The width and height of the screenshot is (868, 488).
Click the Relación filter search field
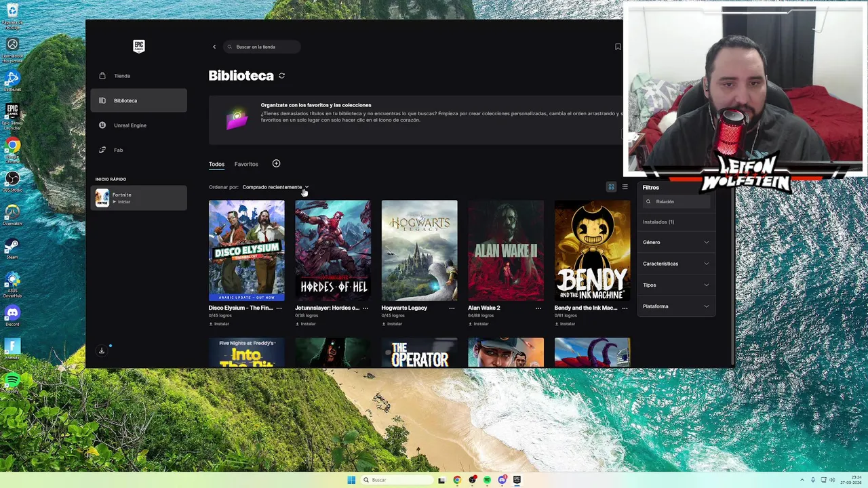[676, 201]
